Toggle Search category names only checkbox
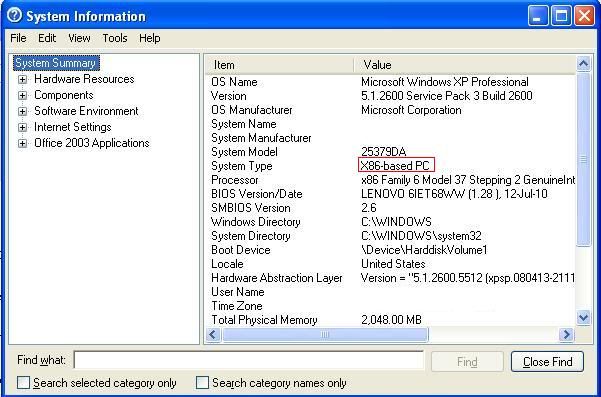Screen dimensions: 601x397 [202, 382]
